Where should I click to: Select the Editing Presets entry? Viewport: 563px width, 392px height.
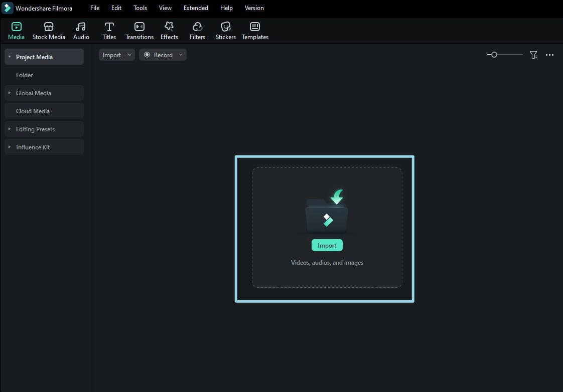pyautogui.click(x=44, y=129)
